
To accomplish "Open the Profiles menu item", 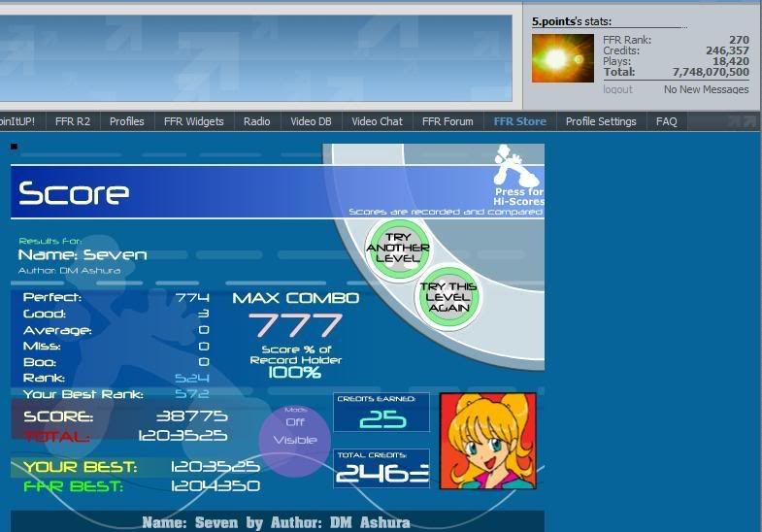I will coord(126,121).
